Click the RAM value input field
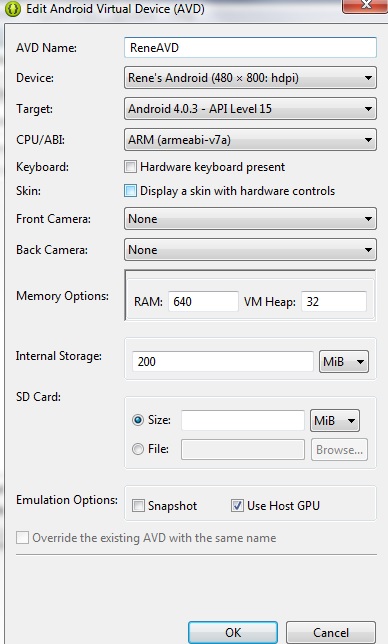Screen dimensions: 388x644 pyautogui.click(x=203, y=301)
